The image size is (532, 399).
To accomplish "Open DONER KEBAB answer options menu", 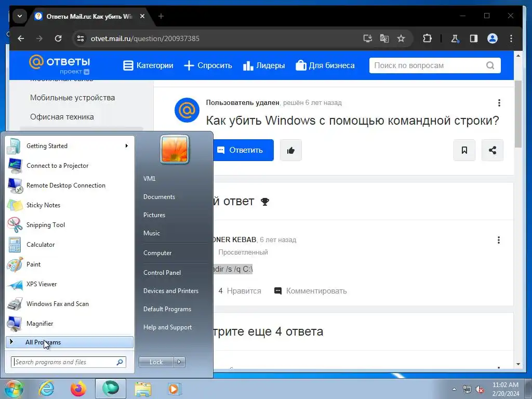I will click(498, 240).
